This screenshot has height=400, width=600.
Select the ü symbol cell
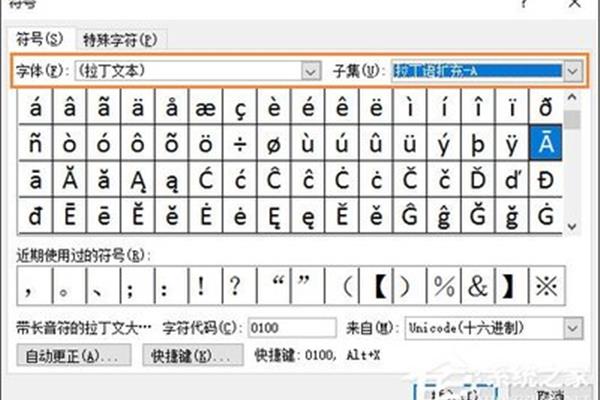click(410, 144)
